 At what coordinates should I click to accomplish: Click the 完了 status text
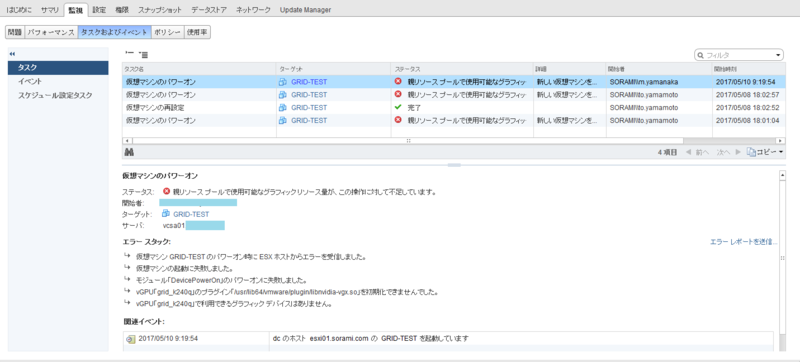414,108
